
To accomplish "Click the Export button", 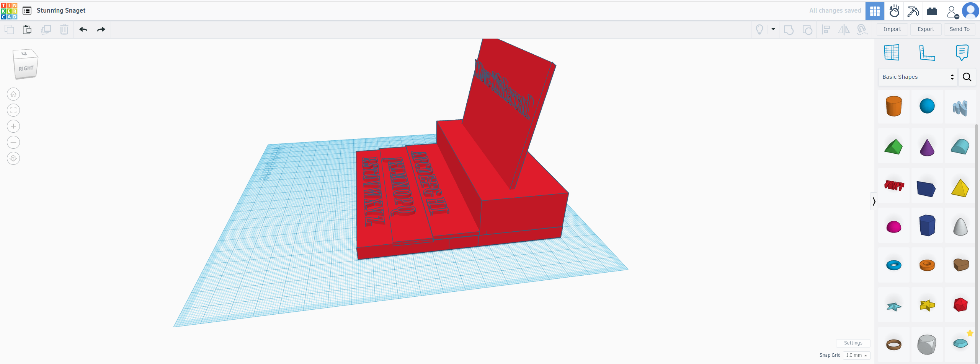I will (926, 29).
